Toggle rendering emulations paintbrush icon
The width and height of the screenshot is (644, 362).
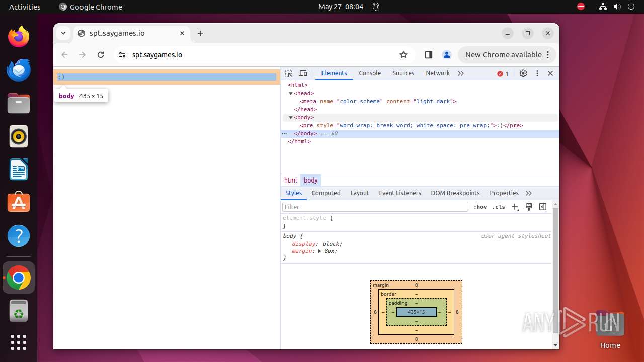(x=529, y=207)
